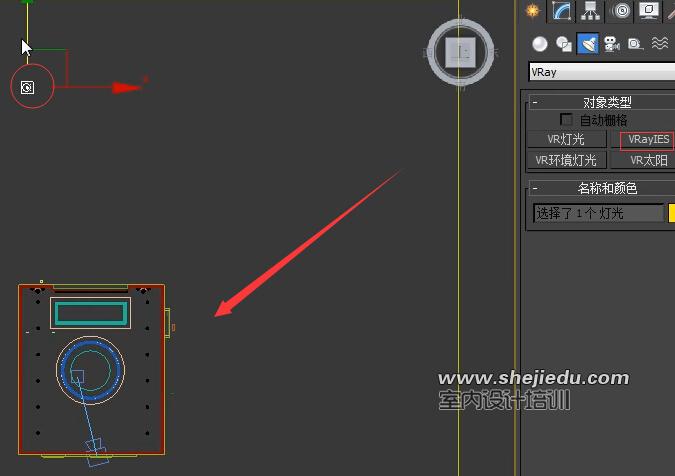This screenshot has height=476, width=675.
Task: Open the Motion panel tab
Action: click(x=621, y=11)
